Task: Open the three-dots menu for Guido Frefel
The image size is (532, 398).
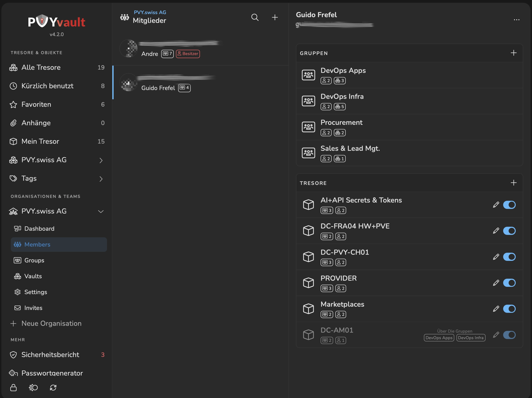Action: [x=516, y=20]
